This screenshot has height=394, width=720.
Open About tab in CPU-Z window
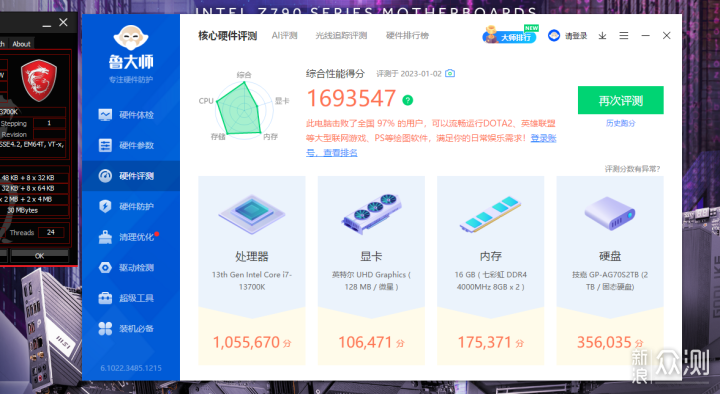21,44
